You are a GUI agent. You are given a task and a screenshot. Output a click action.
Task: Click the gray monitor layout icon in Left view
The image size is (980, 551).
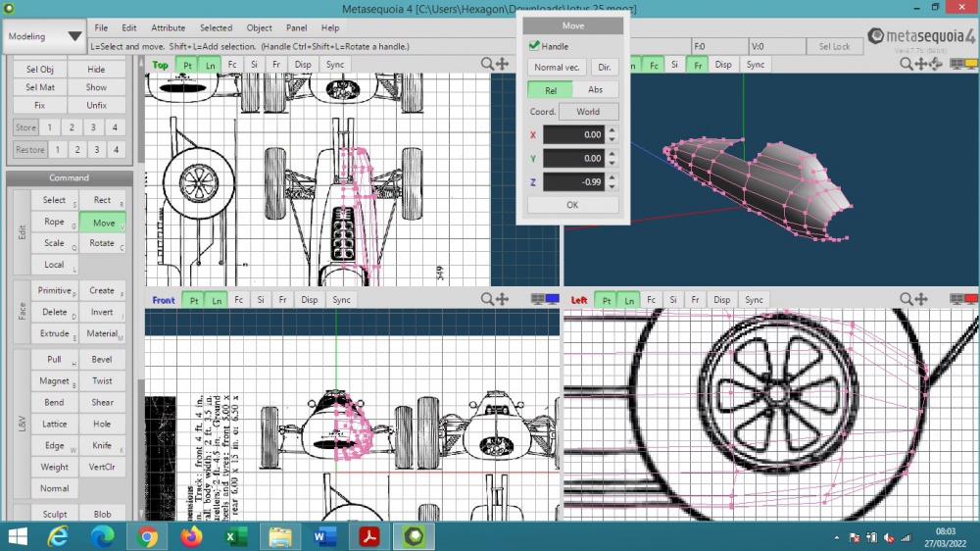pos(956,299)
